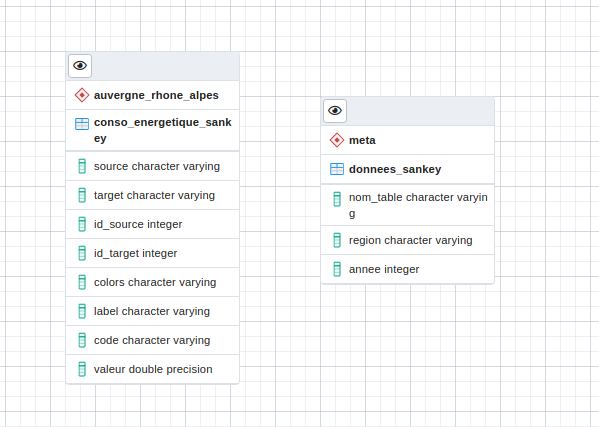Click column icon next to id_source
599x427 pixels.
(82, 224)
